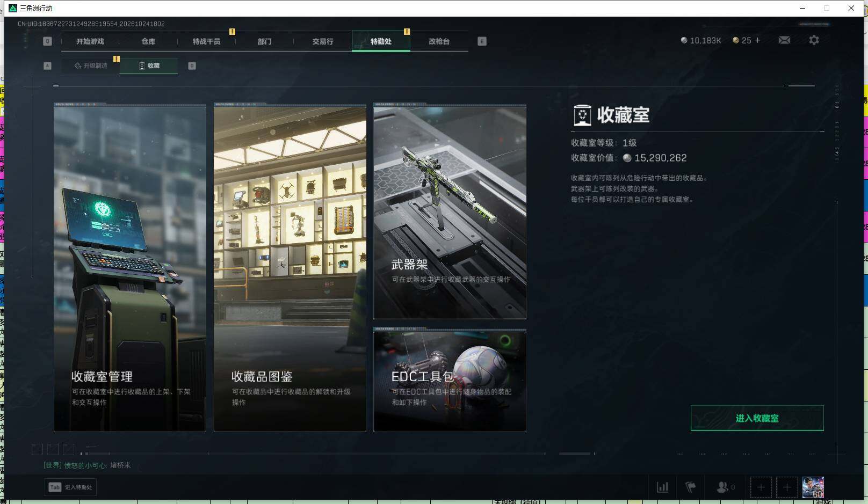Click the collection value 15,290,262
The height and width of the screenshot is (504, 868).
tap(660, 158)
